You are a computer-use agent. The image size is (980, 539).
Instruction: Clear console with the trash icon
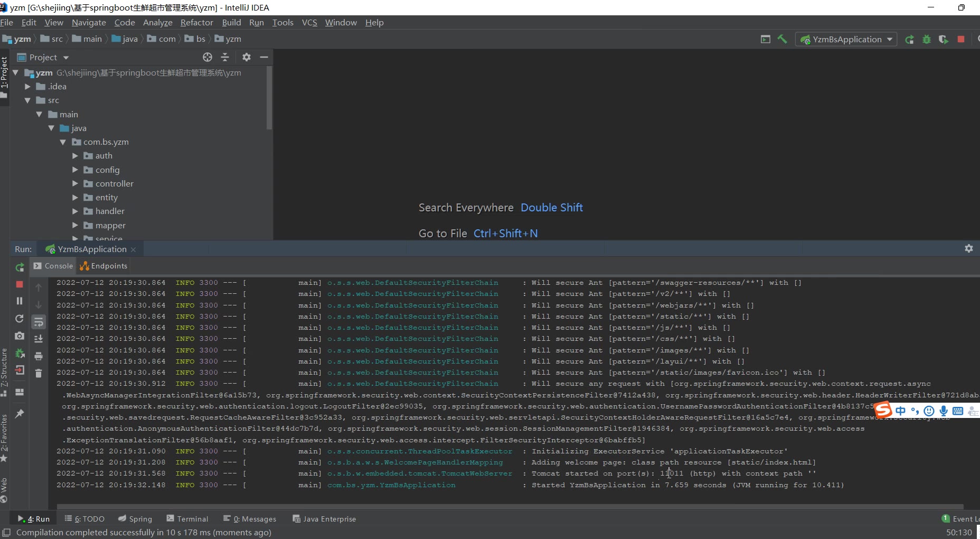click(39, 374)
